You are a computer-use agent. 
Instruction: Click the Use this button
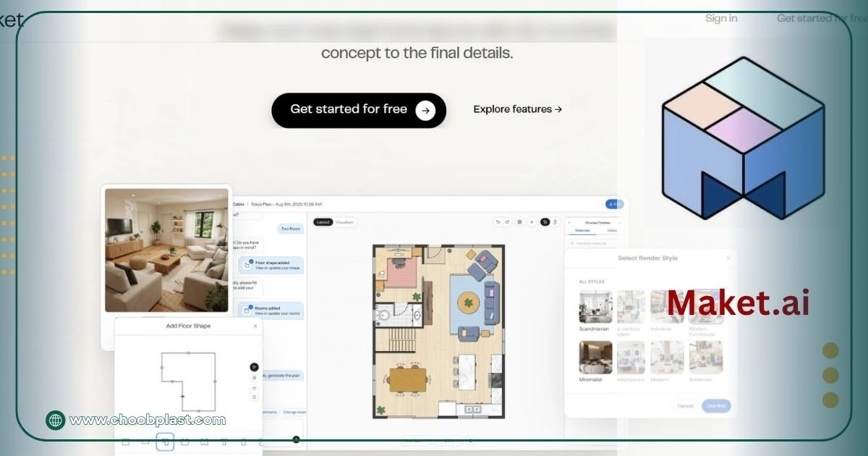coord(716,406)
